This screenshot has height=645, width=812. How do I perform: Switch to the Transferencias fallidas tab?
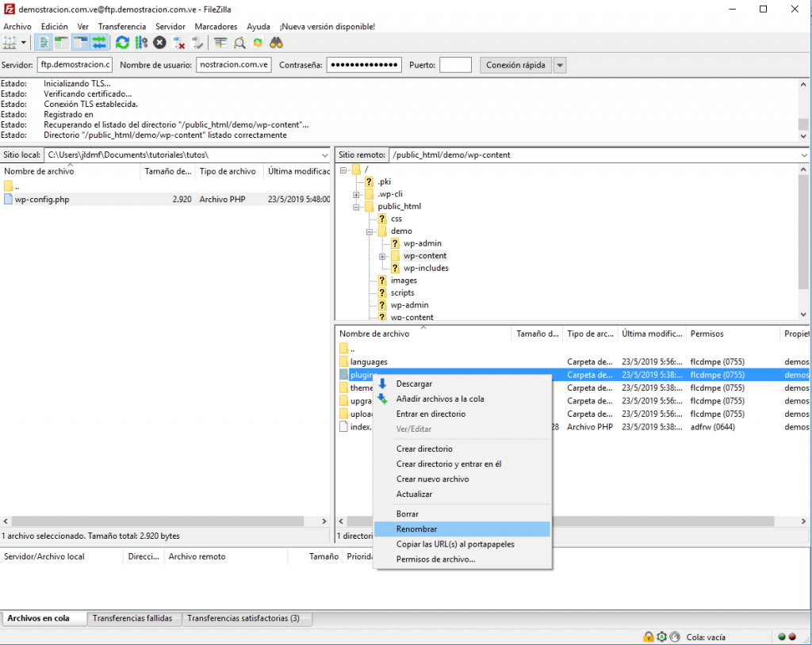132,618
